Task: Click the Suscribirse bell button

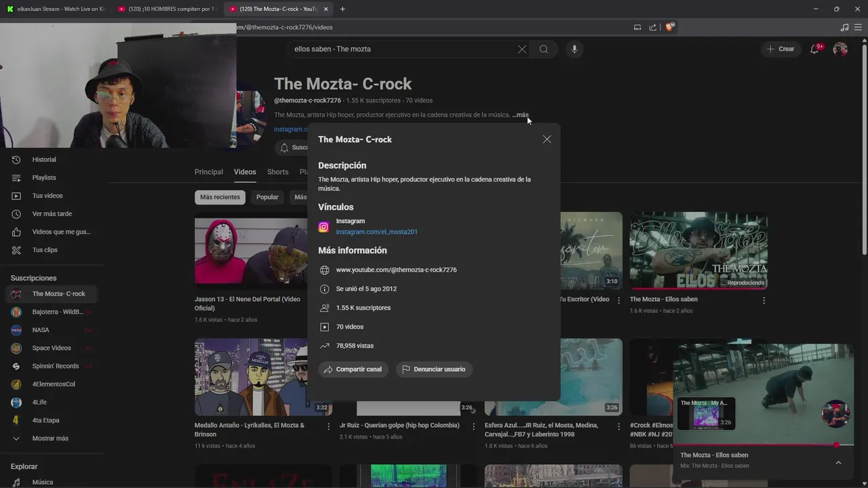Action: 292,148
